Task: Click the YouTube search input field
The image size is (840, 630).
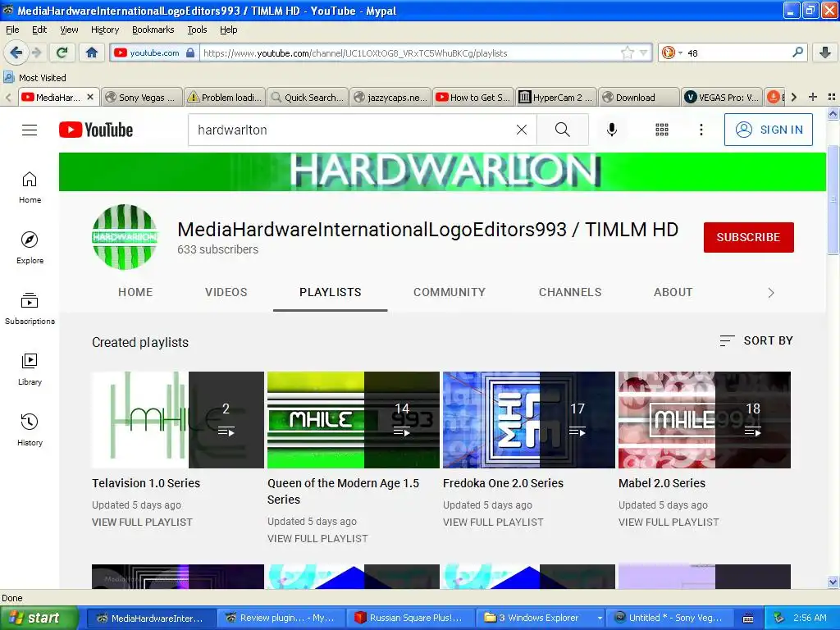Action: tap(351, 130)
